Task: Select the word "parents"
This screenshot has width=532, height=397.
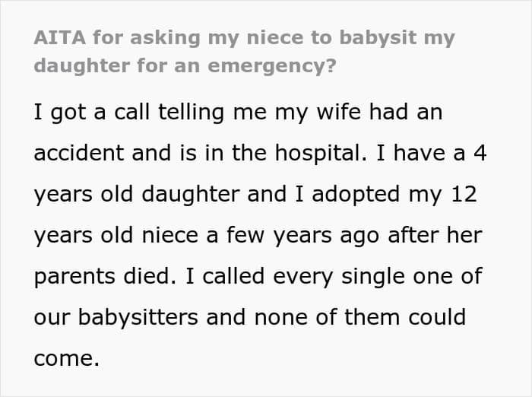Action: point(74,278)
